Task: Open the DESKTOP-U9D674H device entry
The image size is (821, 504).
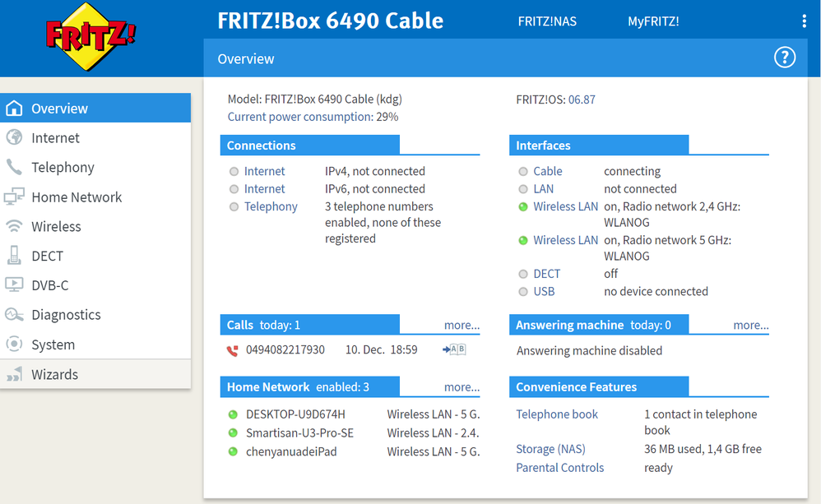Action: coord(295,414)
